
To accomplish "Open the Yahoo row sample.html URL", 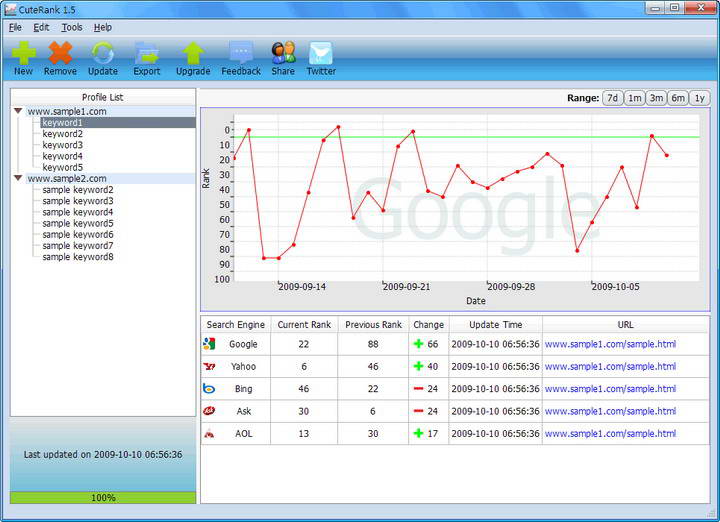I will coord(610,366).
